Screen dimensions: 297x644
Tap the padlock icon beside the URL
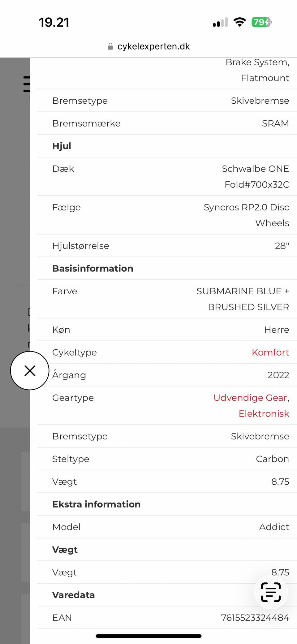pos(110,46)
